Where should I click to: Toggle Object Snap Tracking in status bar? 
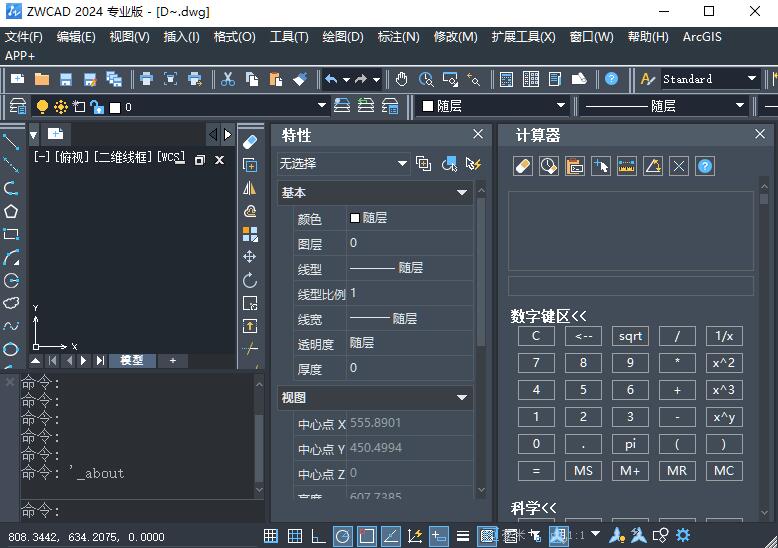[x=390, y=536]
